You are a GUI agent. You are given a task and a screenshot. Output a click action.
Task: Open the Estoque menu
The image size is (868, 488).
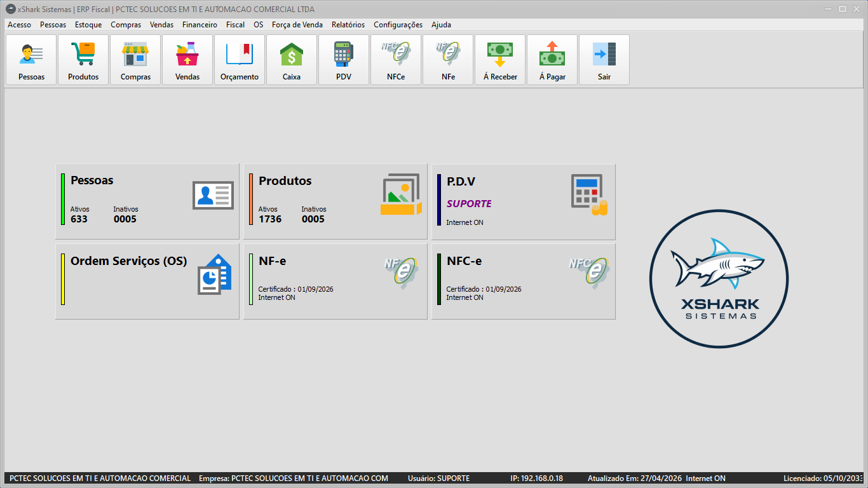pyautogui.click(x=88, y=25)
